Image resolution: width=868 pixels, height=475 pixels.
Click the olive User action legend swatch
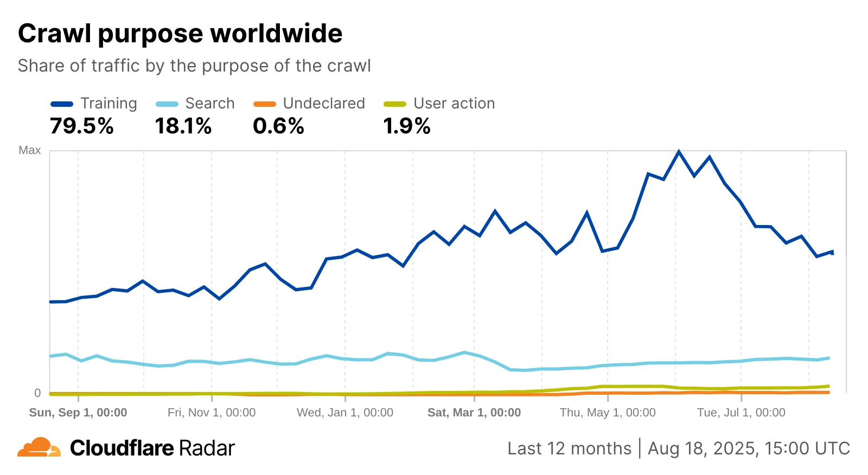(394, 104)
